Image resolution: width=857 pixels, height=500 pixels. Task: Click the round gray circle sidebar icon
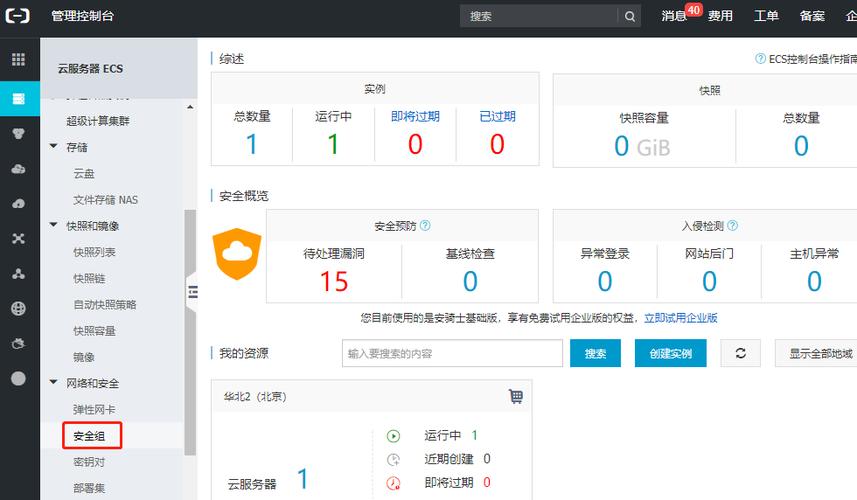click(x=19, y=378)
